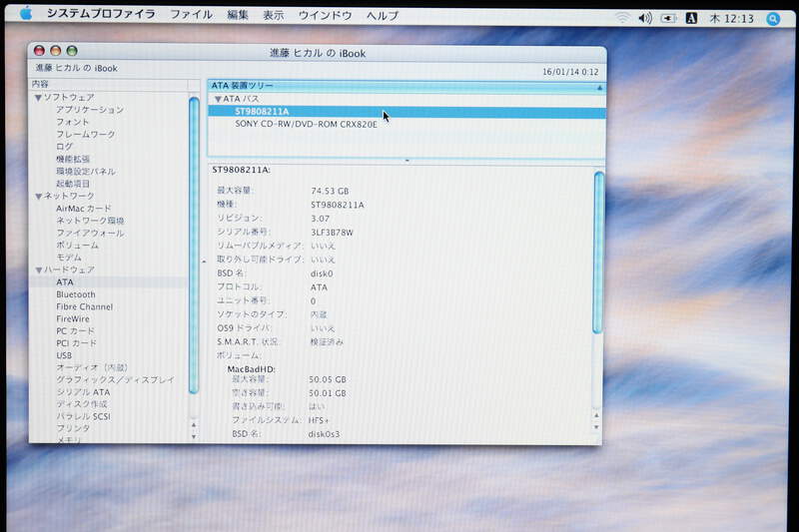
Task: Click the detail pane scrollbar thumb
Action: click(598, 253)
